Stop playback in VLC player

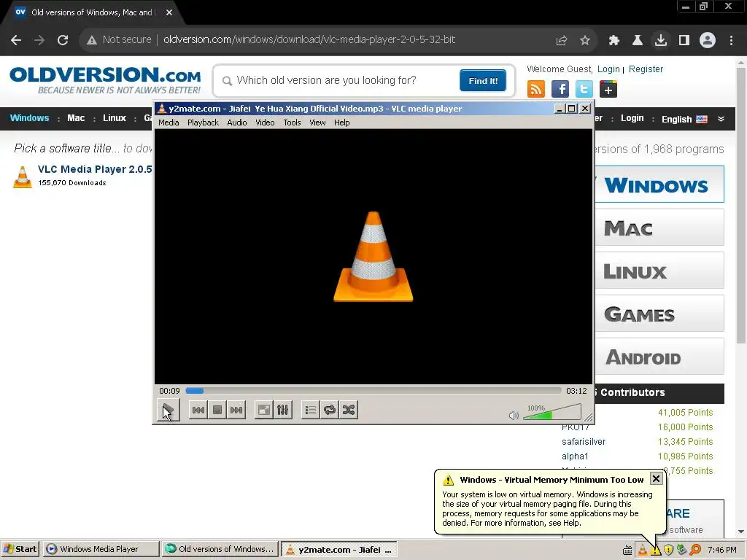point(217,410)
